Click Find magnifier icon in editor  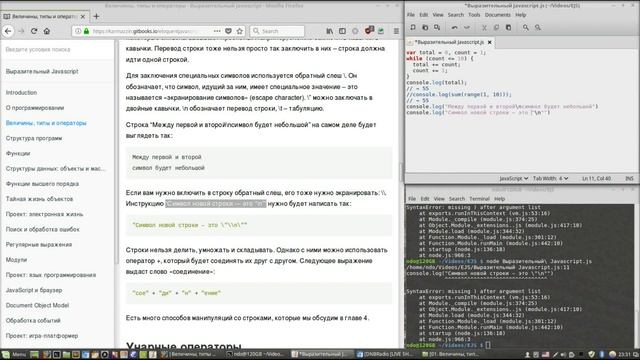tap(526, 27)
